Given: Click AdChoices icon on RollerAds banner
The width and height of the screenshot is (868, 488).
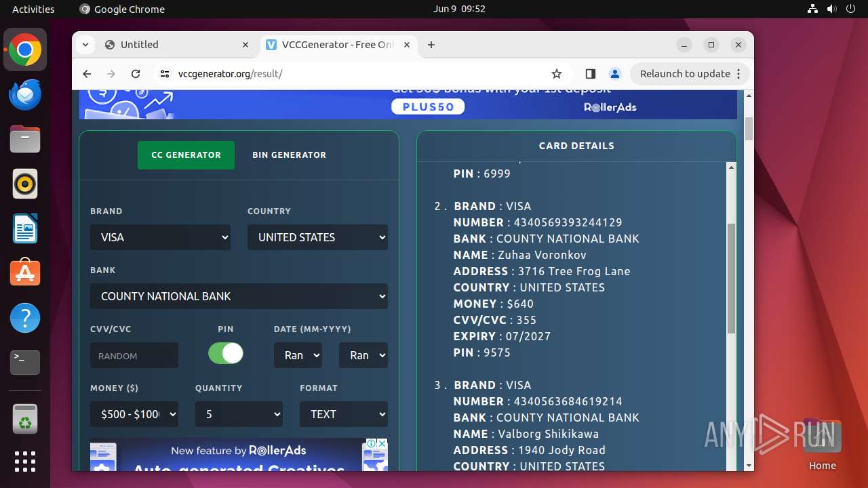Looking at the screenshot, I should [372, 443].
